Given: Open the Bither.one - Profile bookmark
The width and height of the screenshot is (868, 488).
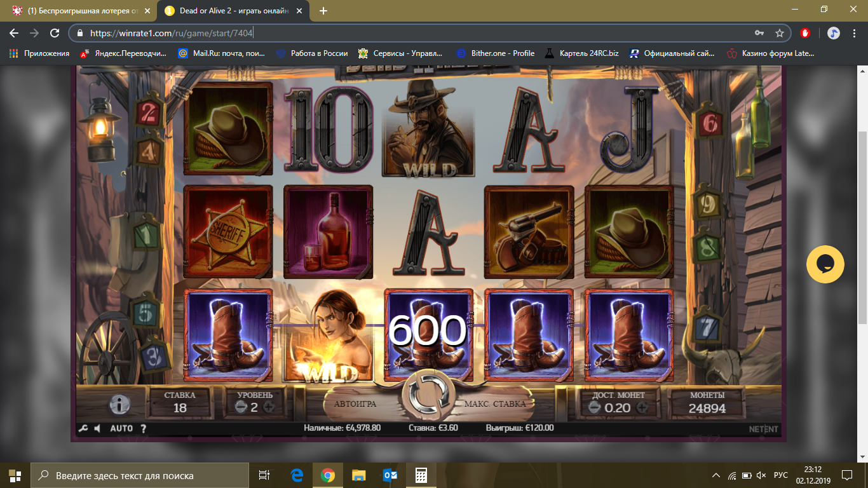Looking at the screenshot, I should 496,53.
